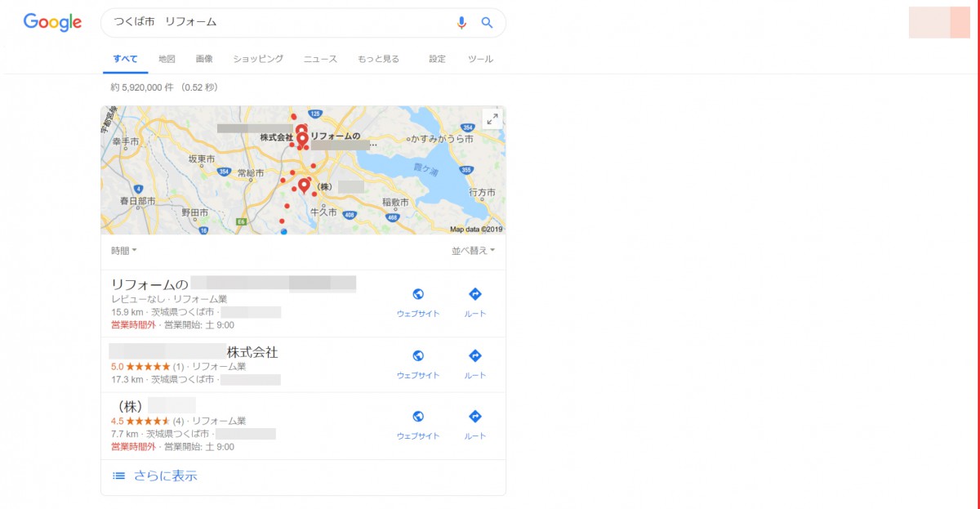Click the blue search magnifier icon
The image size is (980, 509).
pos(488,23)
